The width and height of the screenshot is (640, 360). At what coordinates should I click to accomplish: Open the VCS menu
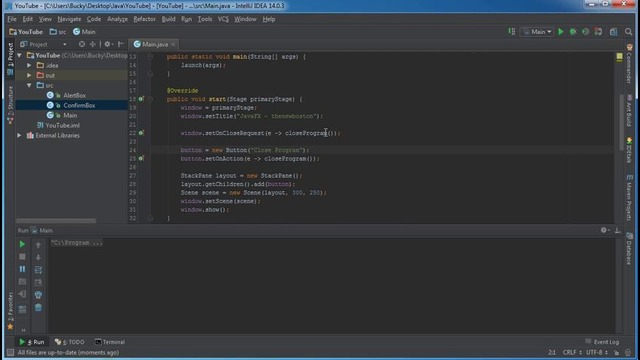click(223, 19)
